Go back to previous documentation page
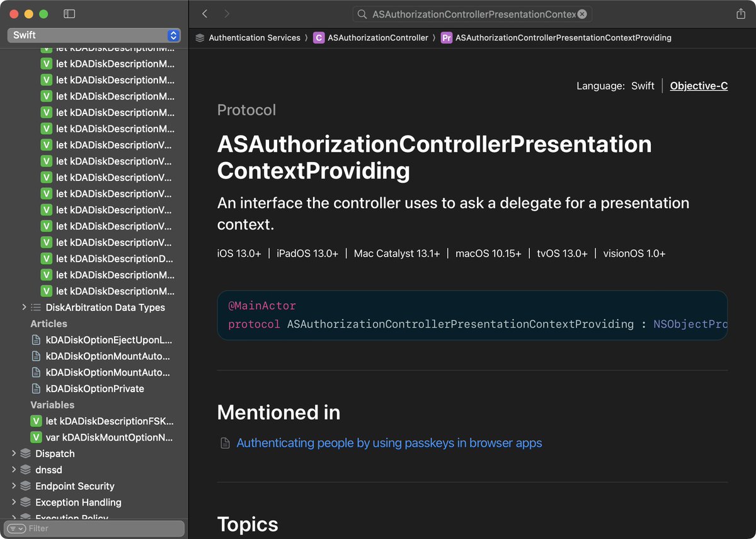Image resolution: width=756 pixels, height=539 pixels. 205,14
